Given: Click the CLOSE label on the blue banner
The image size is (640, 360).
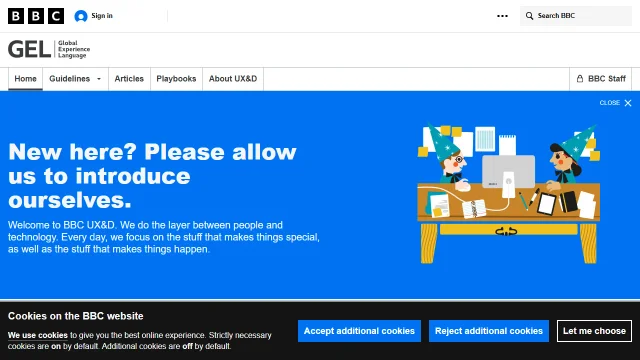Looking at the screenshot, I should tap(609, 103).
